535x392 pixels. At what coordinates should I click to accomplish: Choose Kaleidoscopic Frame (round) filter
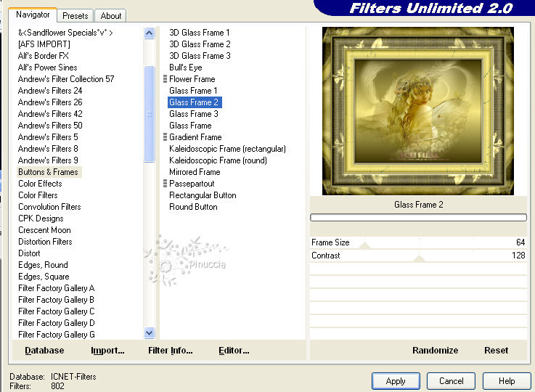point(218,160)
